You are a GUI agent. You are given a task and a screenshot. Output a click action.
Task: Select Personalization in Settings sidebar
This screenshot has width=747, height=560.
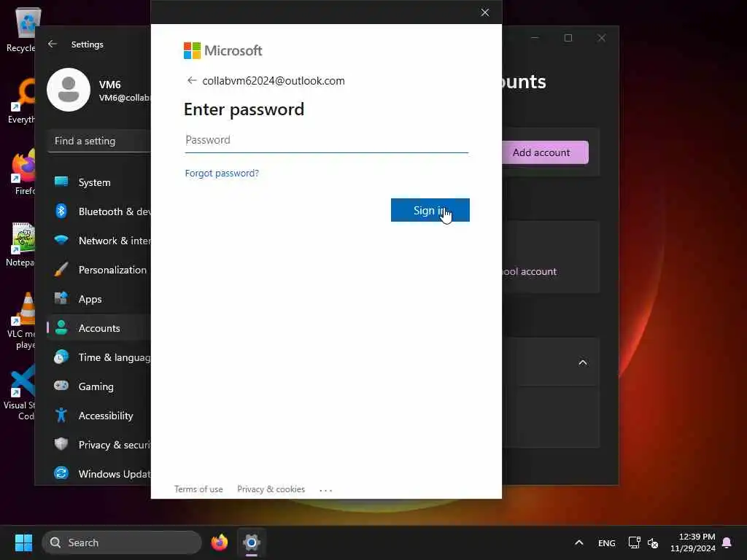pyautogui.click(x=99, y=270)
